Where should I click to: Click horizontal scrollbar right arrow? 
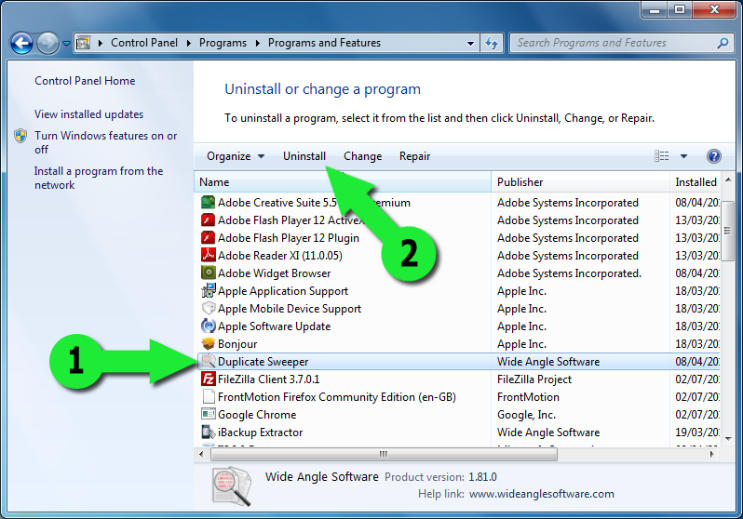point(711,454)
